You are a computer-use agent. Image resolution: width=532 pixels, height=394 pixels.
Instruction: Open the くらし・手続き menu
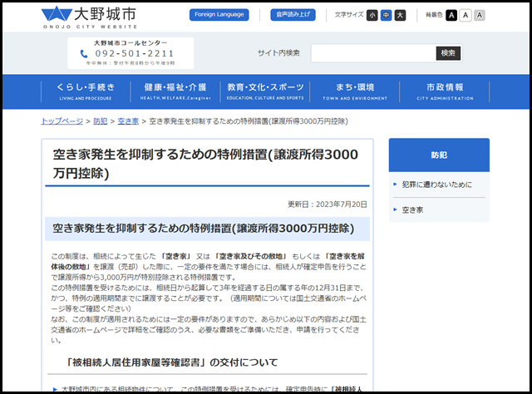86,91
